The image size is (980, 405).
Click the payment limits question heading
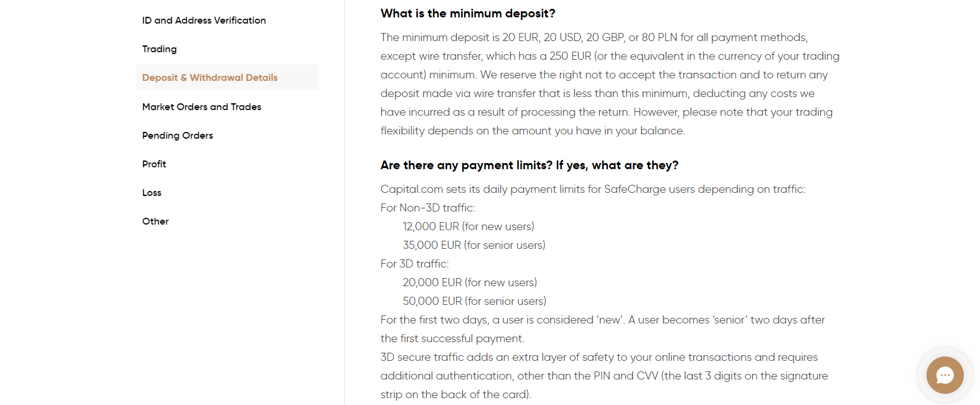point(530,165)
